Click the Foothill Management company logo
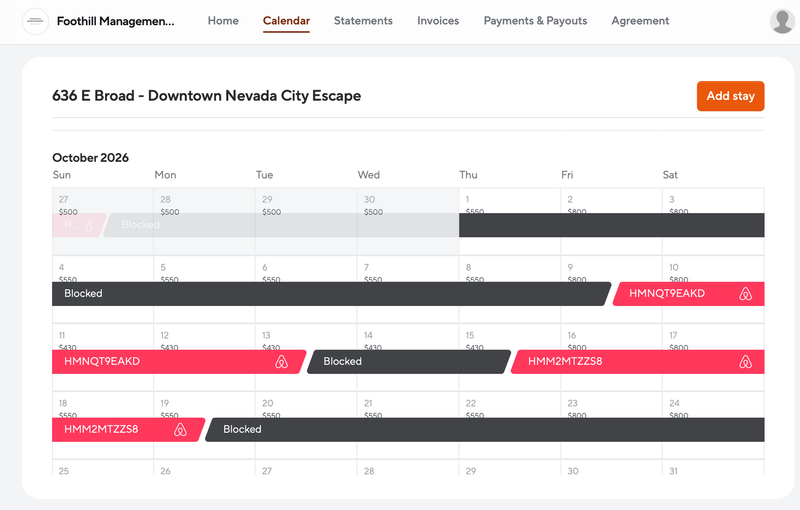This screenshot has height=510, width=800. pos(35,21)
